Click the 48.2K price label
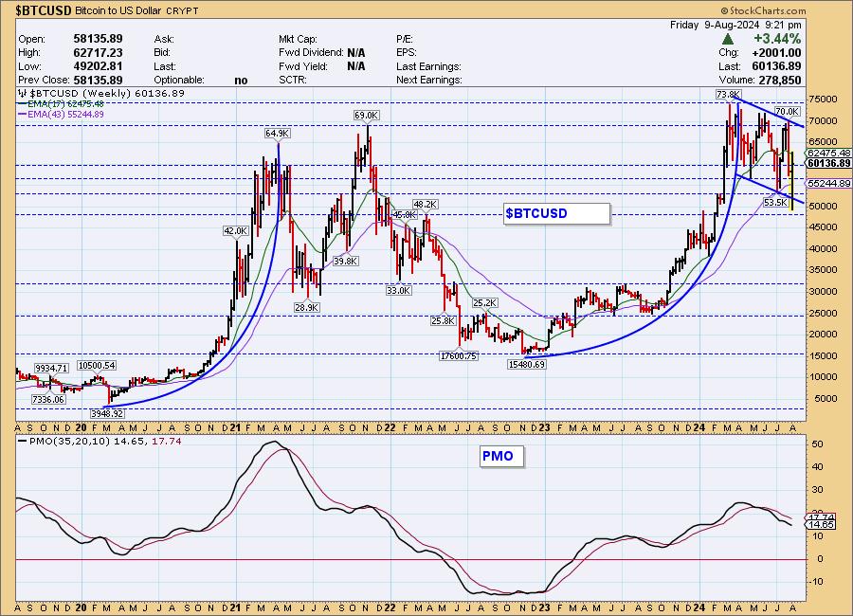 click(x=426, y=204)
